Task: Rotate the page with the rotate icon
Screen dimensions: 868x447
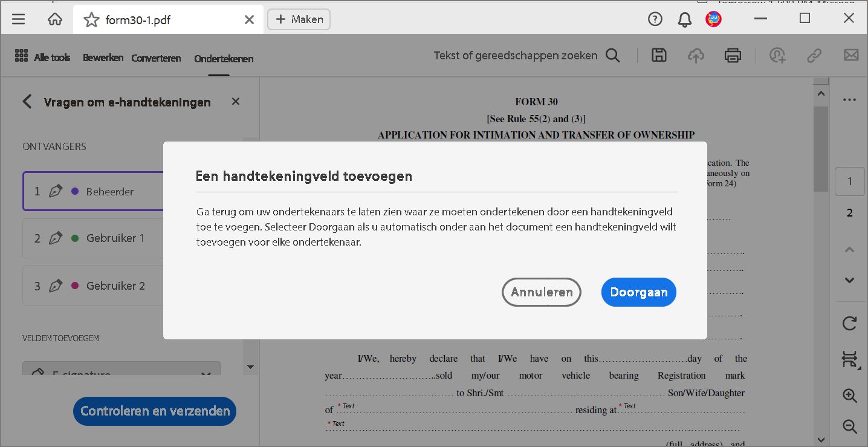Action: tap(849, 324)
